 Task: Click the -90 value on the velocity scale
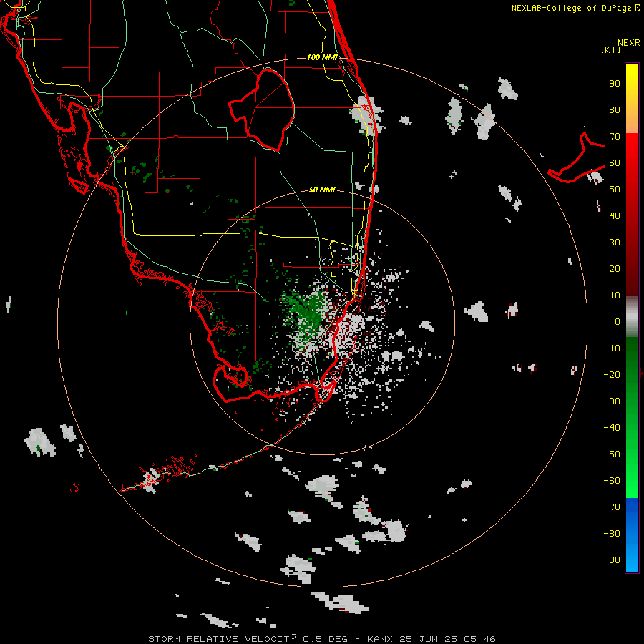pyautogui.click(x=612, y=560)
